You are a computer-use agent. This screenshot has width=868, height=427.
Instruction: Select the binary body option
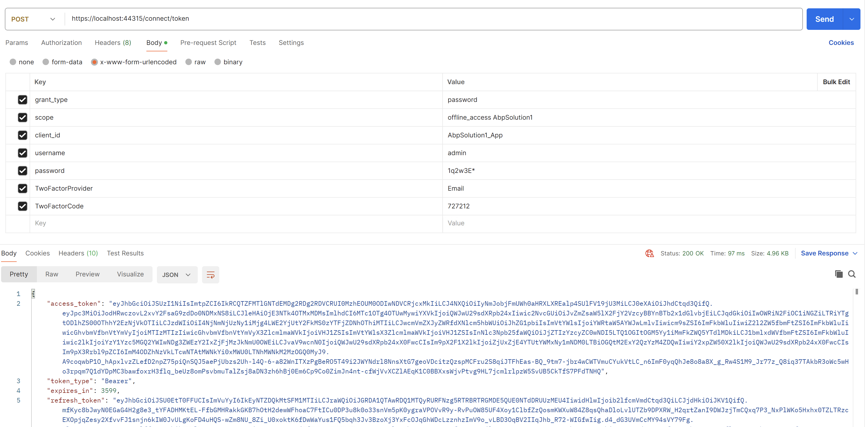point(218,62)
